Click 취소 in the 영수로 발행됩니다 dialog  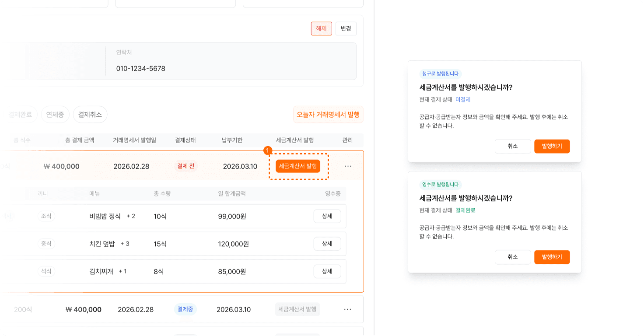tap(513, 257)
